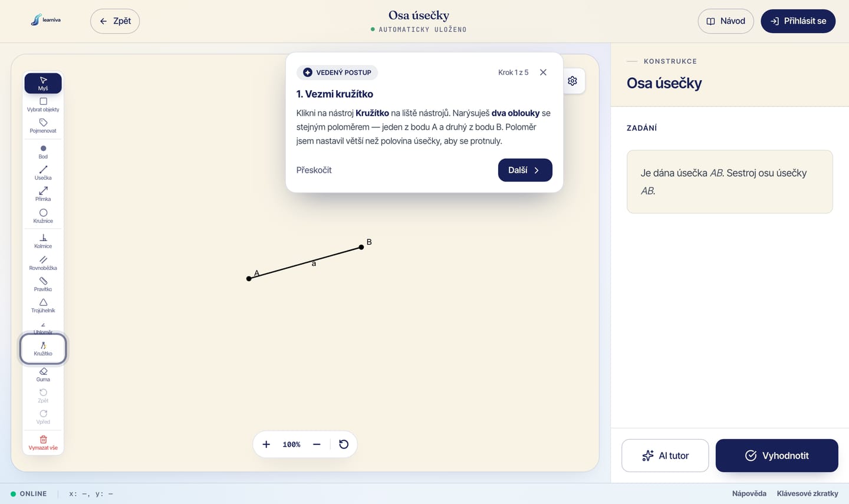Open Klávesové zkratky shortcuts link
The height and width of the screenshot is (504, 849).
pos(808,494)
